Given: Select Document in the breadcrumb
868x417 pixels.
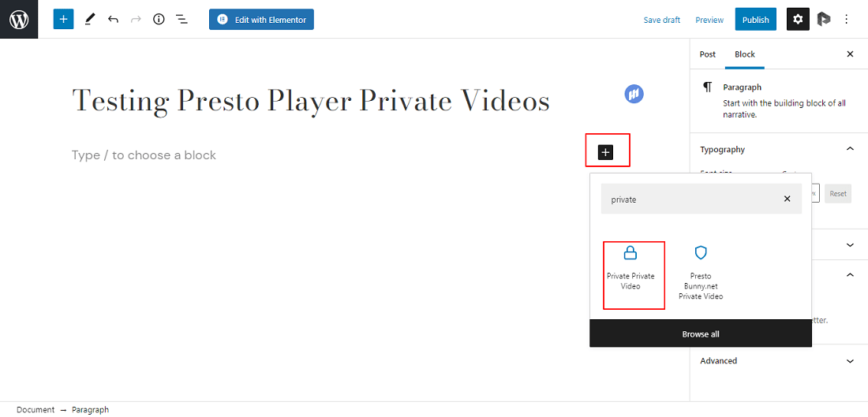Looking at the screenshot, I should (36, 410).
